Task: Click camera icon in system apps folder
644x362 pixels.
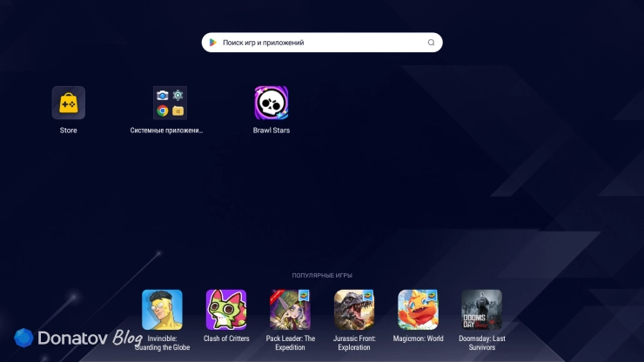Action: tap(162, 96)
